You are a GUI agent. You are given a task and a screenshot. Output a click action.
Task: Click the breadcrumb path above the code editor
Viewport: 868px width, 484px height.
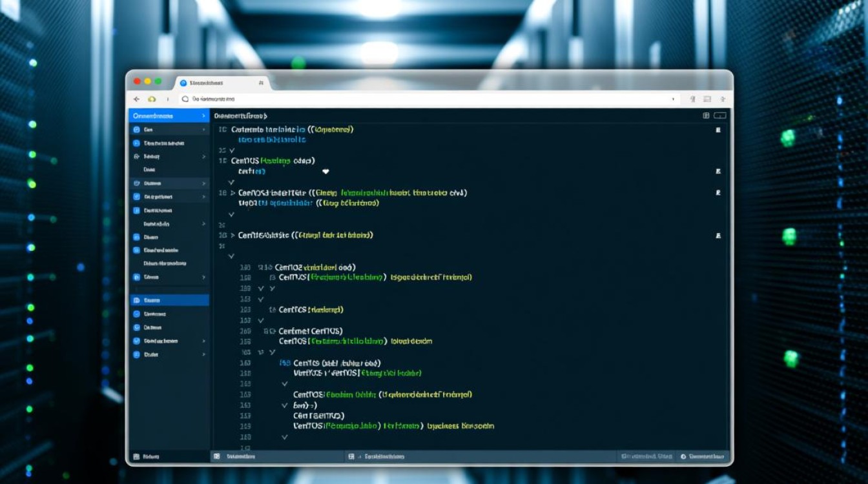pos(240,116)
